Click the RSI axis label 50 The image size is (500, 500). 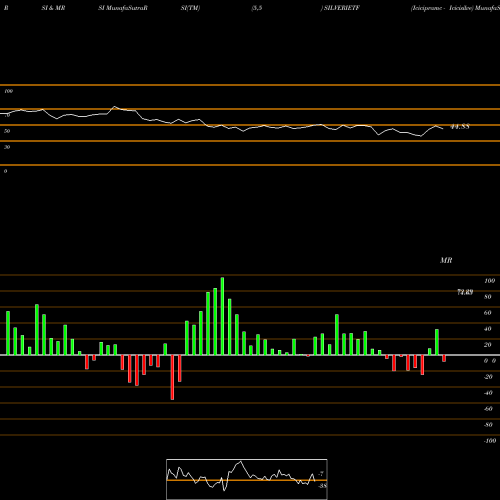click(x=7, y=131)
